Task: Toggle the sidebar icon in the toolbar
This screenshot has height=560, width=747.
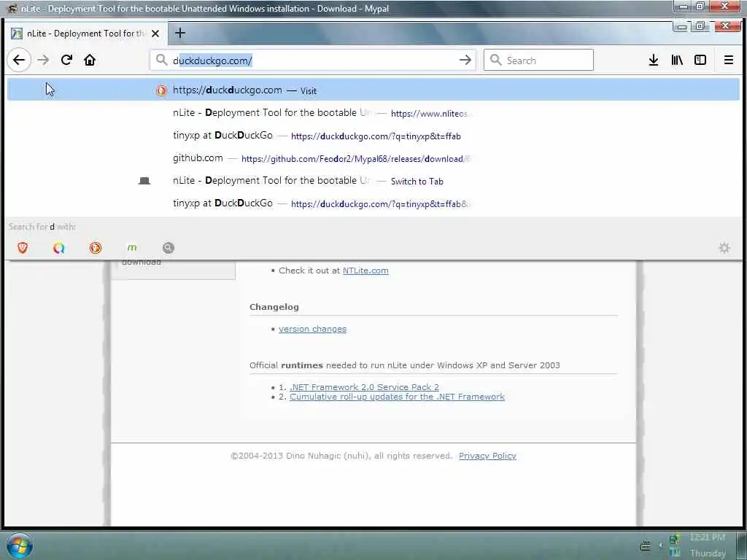Action: click(700, 60)
